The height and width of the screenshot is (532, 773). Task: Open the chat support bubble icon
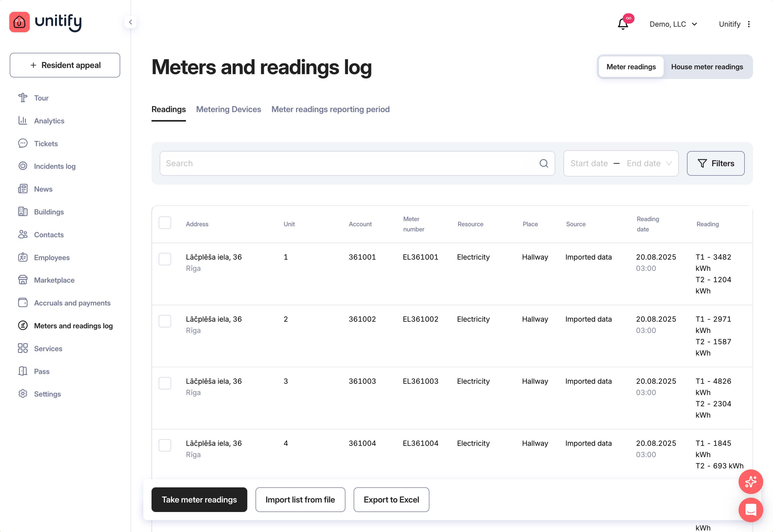(750, 510)
